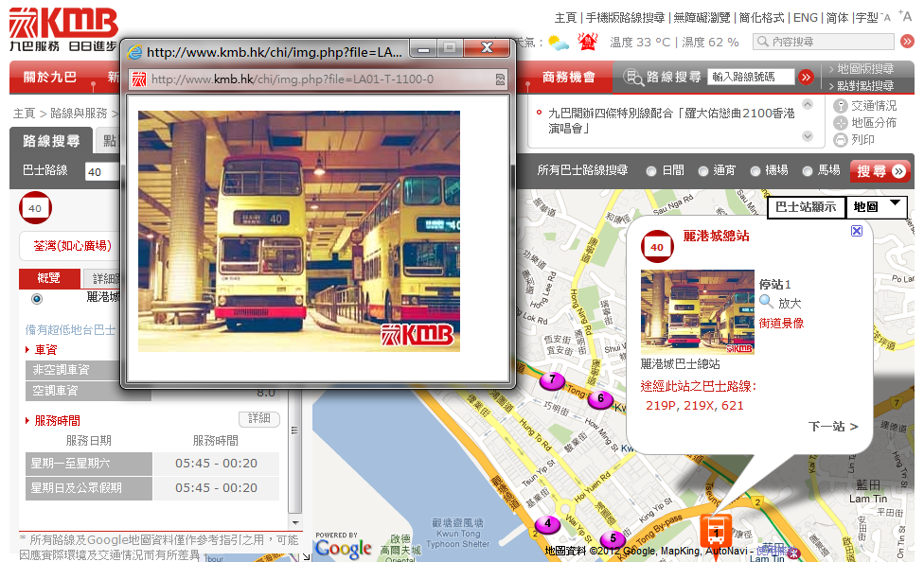Click the 简体 simplified Chinese link

(x=837, y=18)
